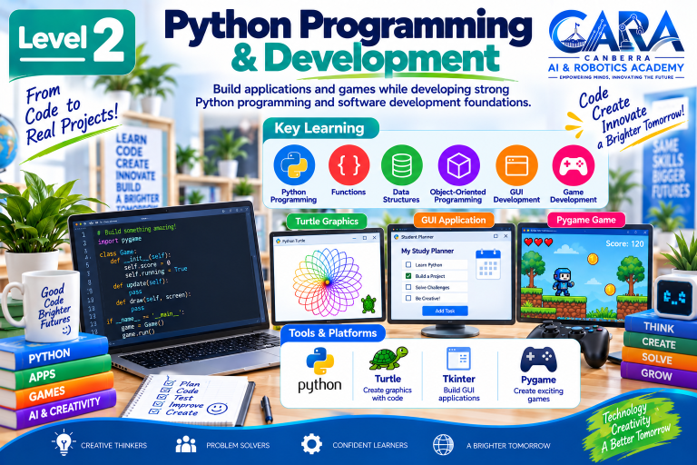Image resolution: width=697 pixels, height=465 pixels.
Task: Click the Pygame gamepad icon
Action: pos(538,360)
